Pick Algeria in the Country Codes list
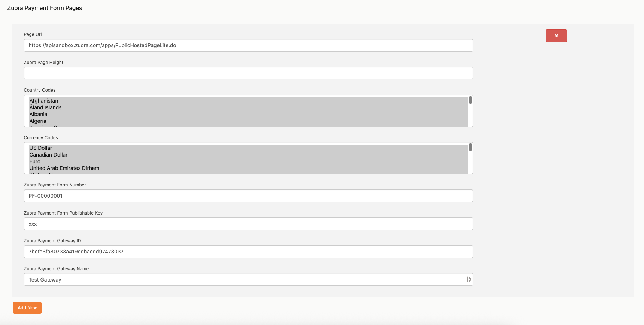Image resolution: width=644 pixels, height=325 pixels. point(38,121)
